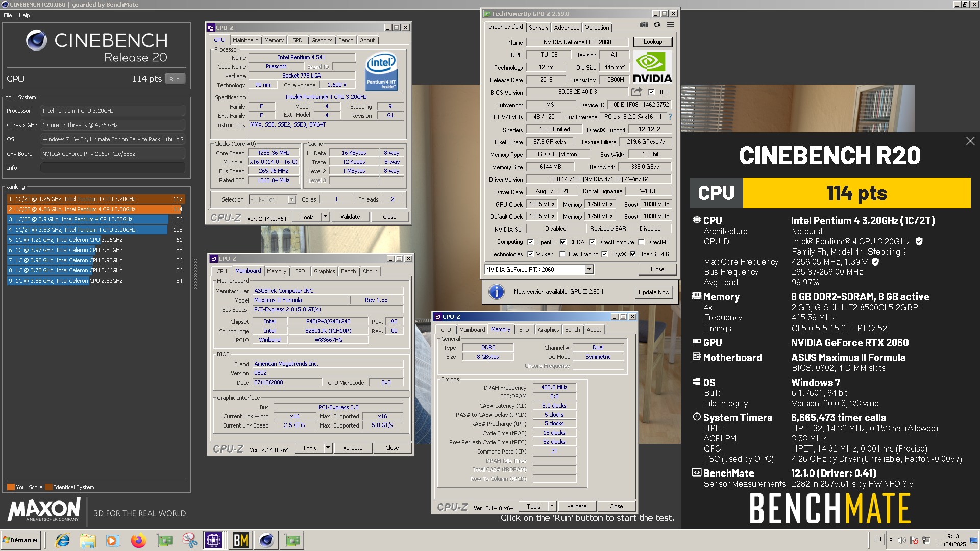The image size is (980, 551).
Task: Open SPD tab in CPU-Z Mainboard window
Action: pyautogui.click(x=300, y=271)
